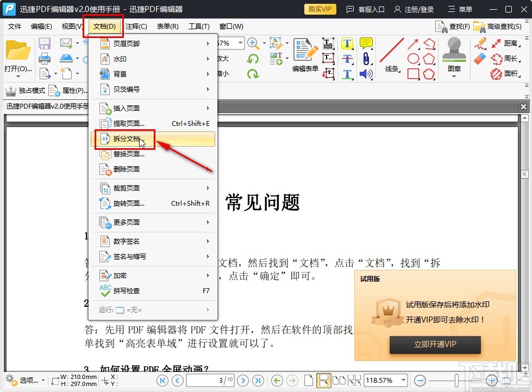Expand the 水印 watermark submenu

point(153,59)
